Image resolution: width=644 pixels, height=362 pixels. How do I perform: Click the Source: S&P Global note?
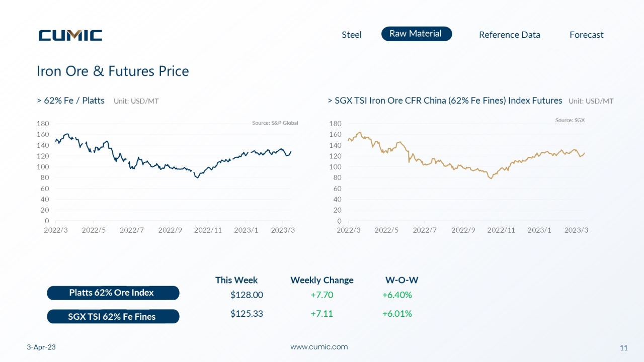coord(275,123)
